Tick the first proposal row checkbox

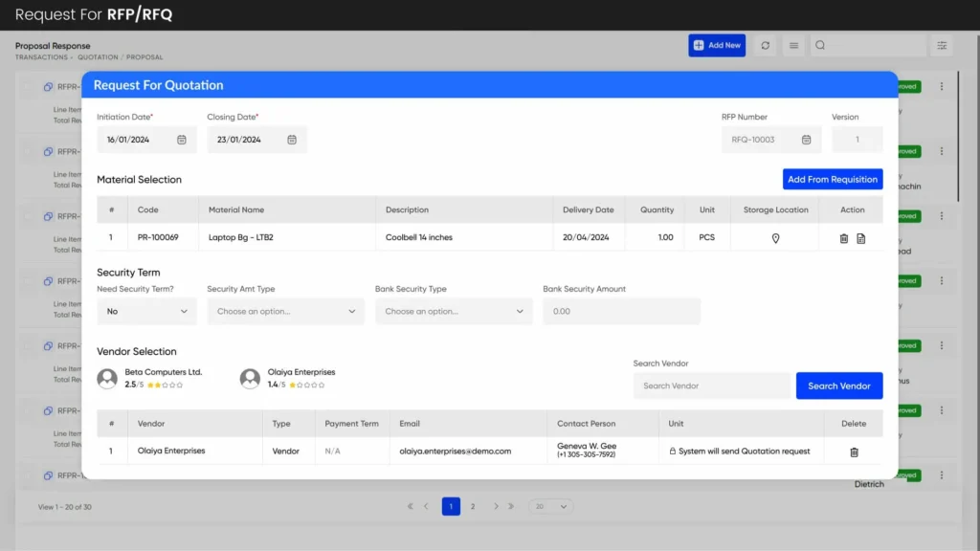(28, 87)
